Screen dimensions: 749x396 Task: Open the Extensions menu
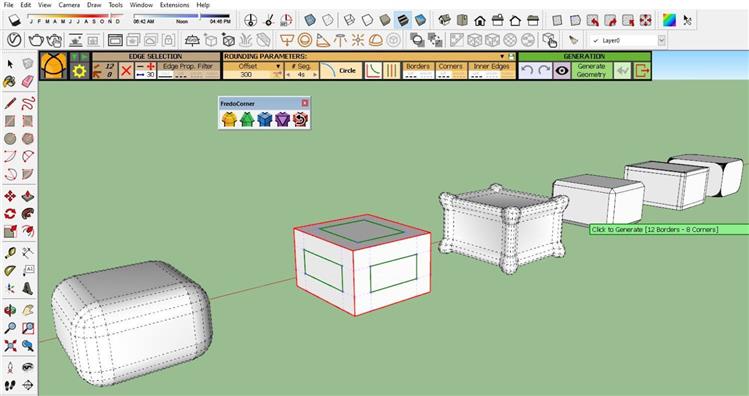click(x=174, y=5)
